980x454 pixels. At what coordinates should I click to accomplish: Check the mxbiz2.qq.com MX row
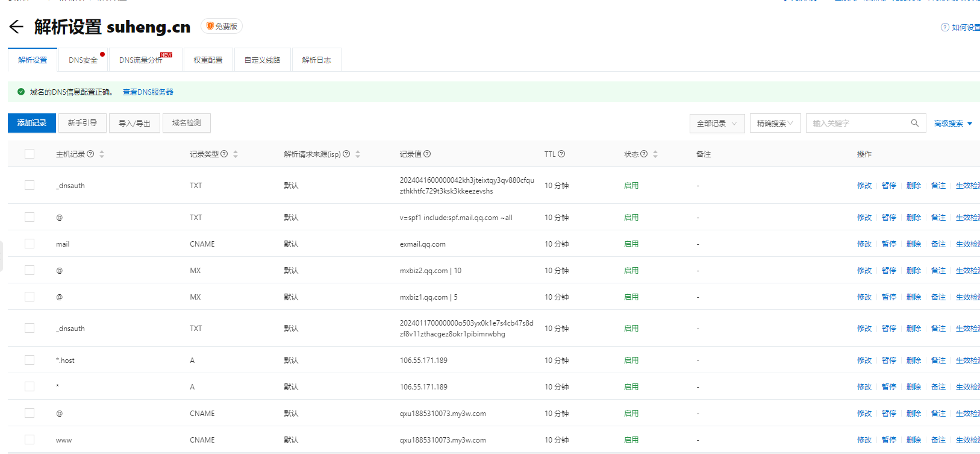[x=30, y=270]
